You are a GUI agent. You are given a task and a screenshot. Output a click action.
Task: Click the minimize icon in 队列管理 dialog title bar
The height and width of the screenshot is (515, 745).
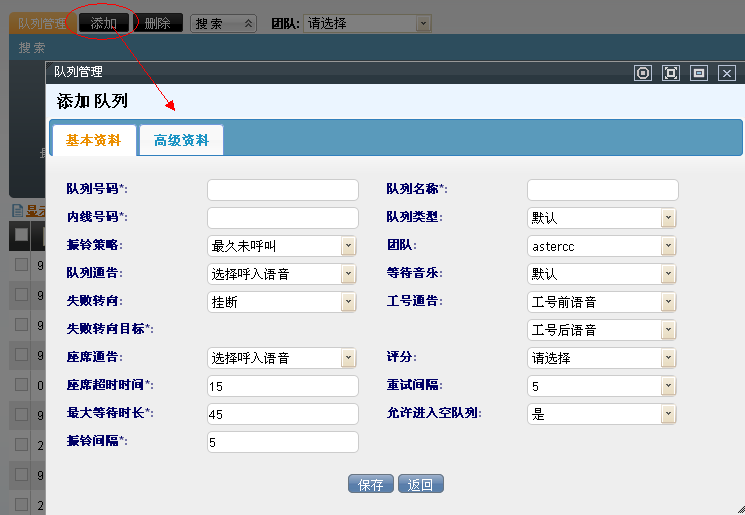click(699, 73)
